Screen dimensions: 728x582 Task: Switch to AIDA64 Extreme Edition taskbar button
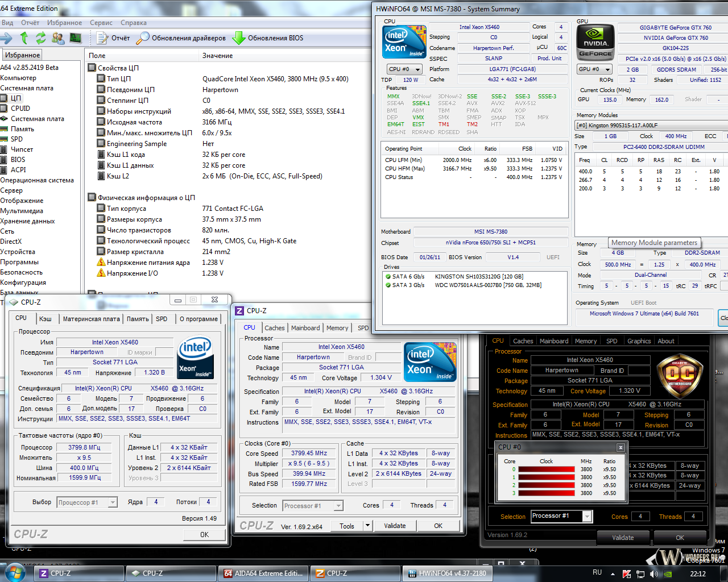click(x=264, y=573)
